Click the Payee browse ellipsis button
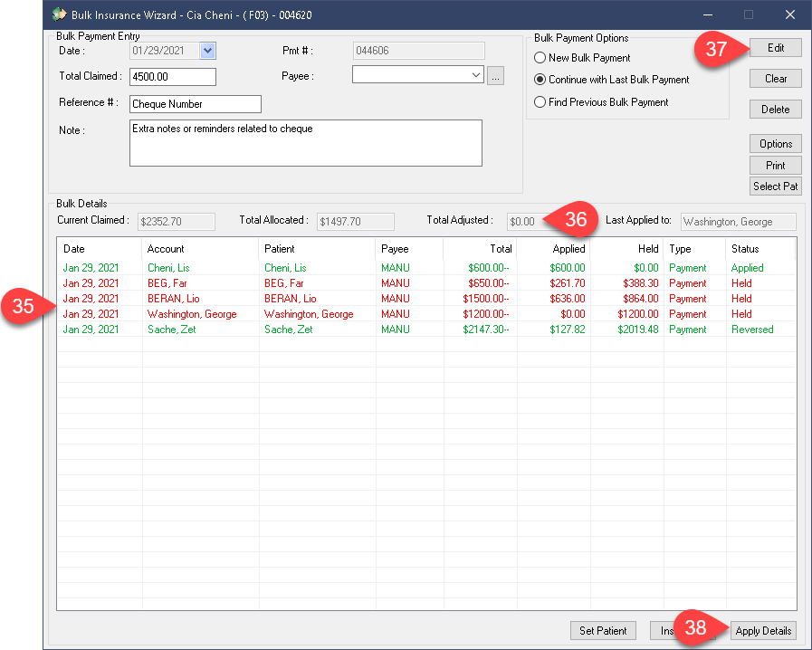The width and height of the screenshot is (812, 650). [x=495, y=76]
